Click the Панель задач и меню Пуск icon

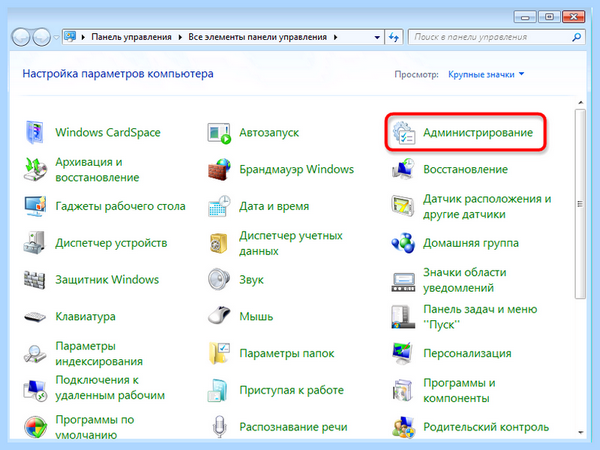coord(403,317)
